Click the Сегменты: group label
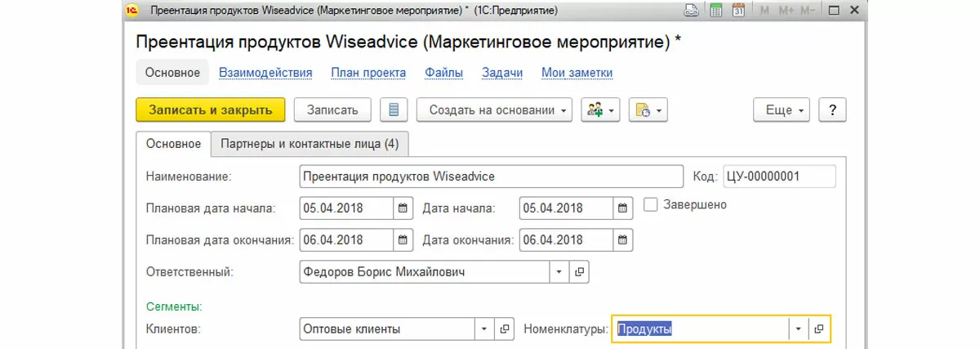The width and height of the screenshot is (980, 349). click(174, 306)
